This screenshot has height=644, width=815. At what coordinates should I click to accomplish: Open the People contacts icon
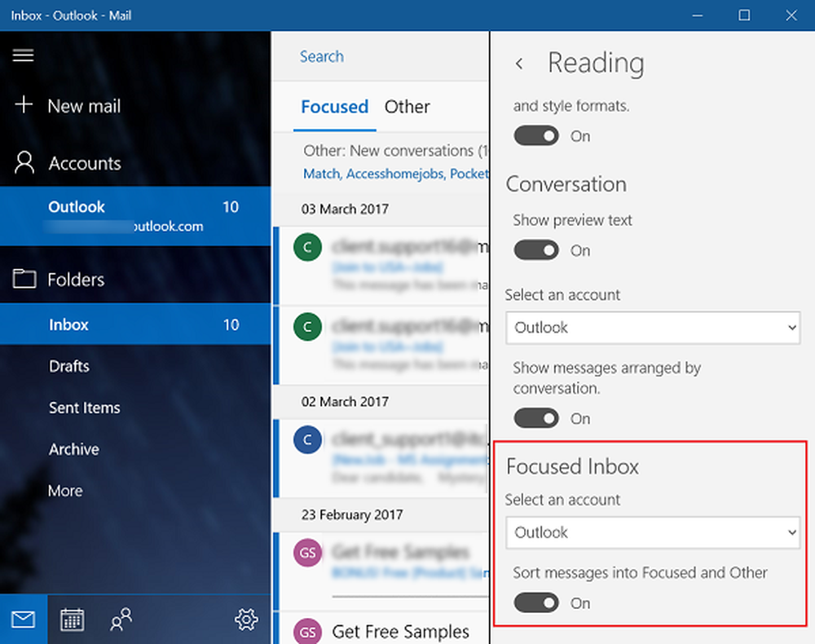click(121, 620)
